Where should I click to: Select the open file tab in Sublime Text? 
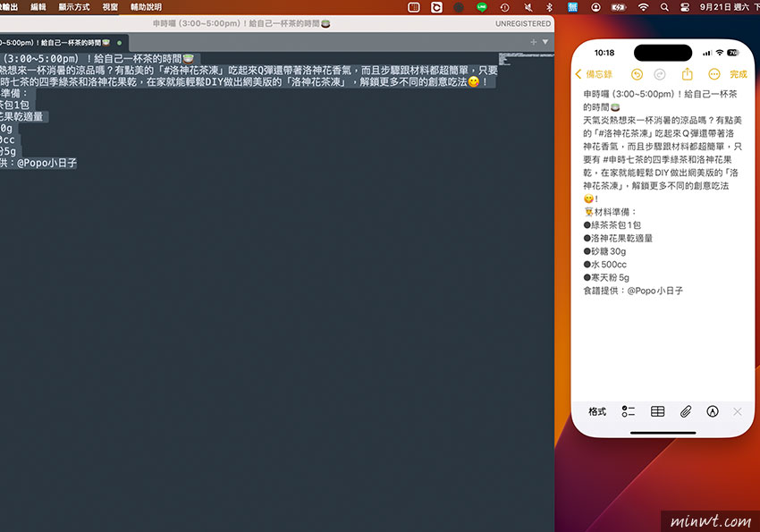coord(63,43)
